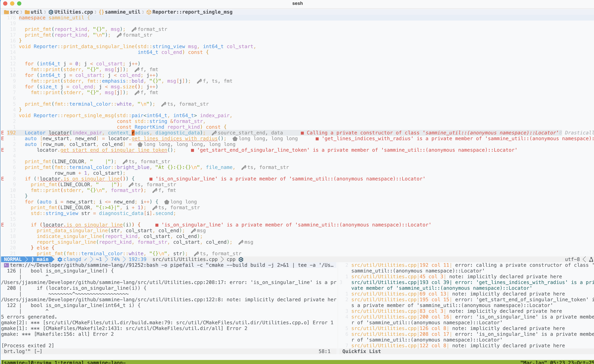Expand the chevron after sammine_util breadcrumb
Screen dimensions: 594x364
pos(143,12)
